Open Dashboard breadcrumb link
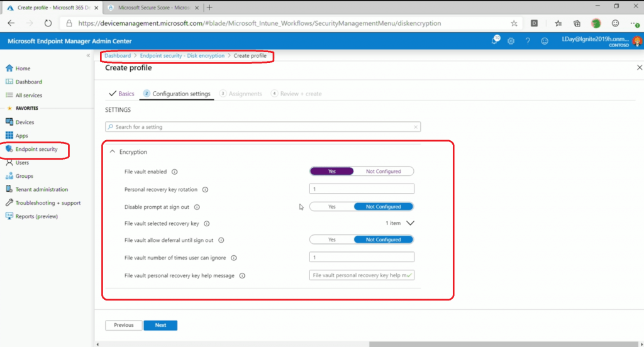The image size is (644, 347). click(x=118, y=55)
